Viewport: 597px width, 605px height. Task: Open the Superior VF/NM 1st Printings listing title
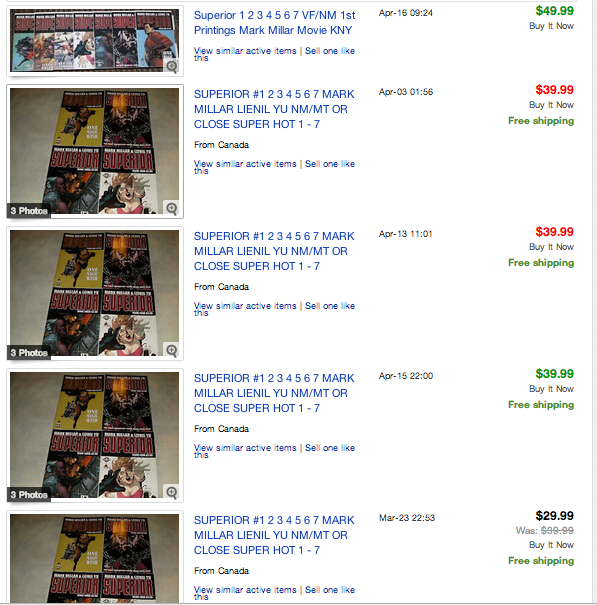pos(274,23)
